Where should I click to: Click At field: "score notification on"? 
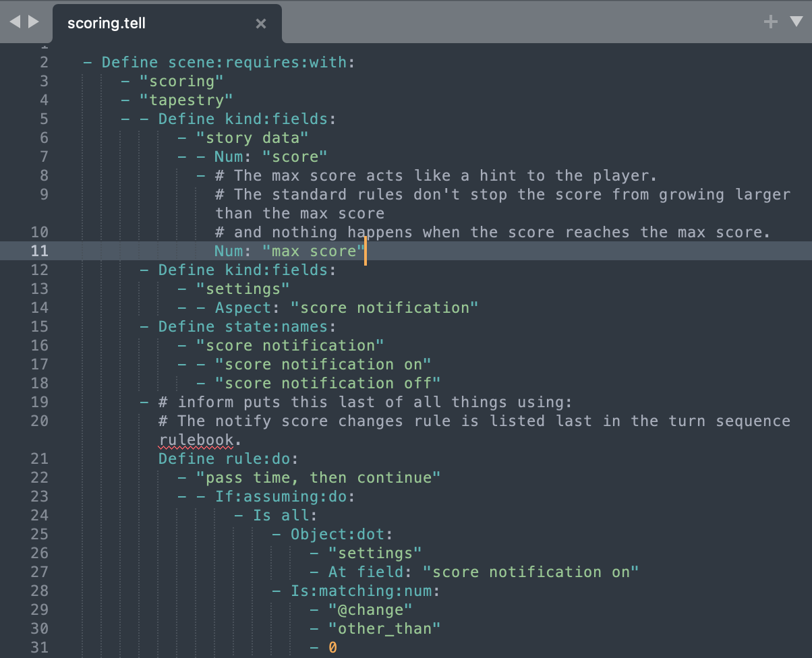click(484, 572)
